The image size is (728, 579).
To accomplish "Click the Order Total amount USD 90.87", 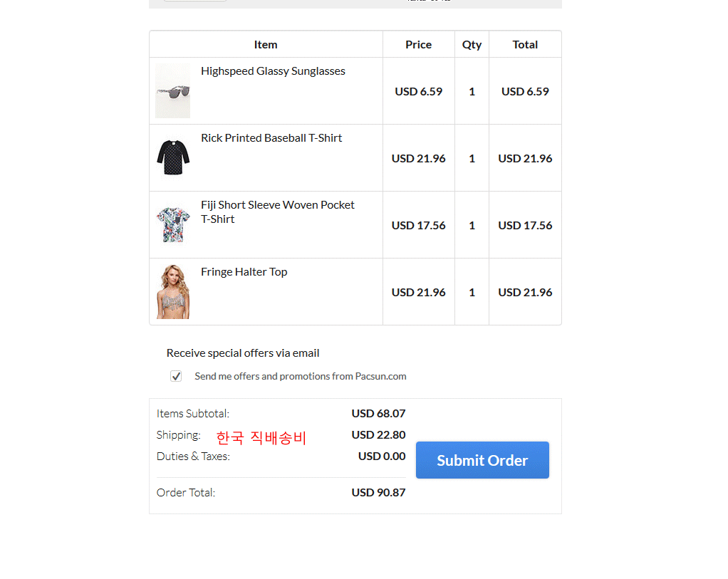I will pyautogui.click(x=378, y=493).
